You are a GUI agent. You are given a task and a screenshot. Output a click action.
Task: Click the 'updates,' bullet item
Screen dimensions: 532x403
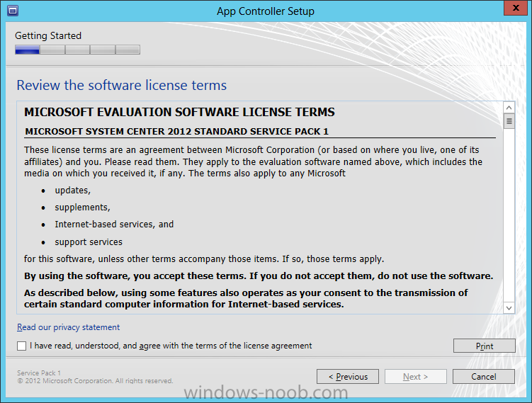(x=72, y=191)
